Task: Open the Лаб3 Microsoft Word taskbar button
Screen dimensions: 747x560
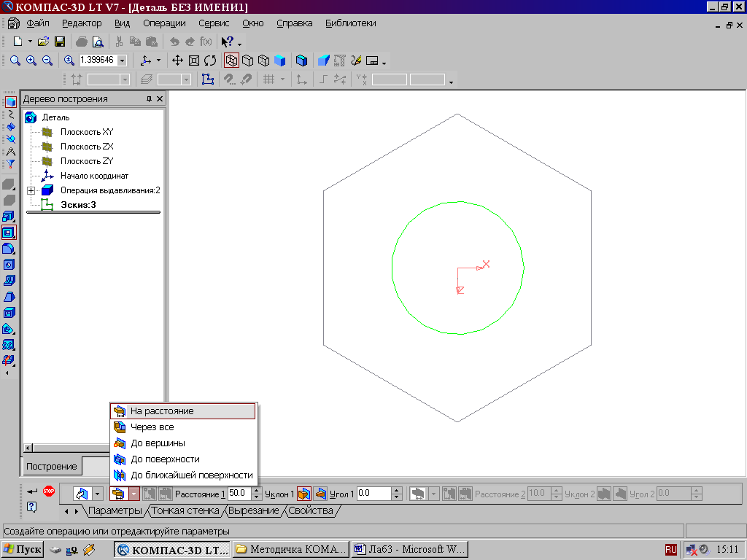Action: (x=409, y=549)
